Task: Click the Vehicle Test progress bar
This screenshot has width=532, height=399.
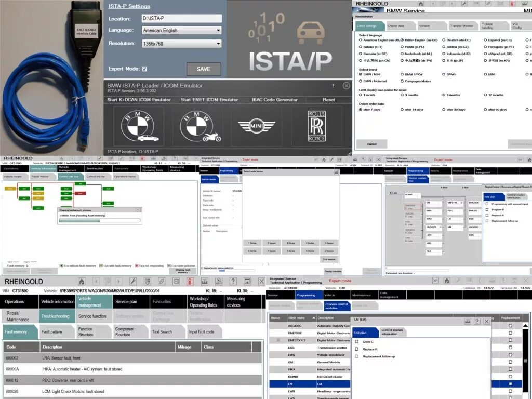Action: [x=100, y=220]
